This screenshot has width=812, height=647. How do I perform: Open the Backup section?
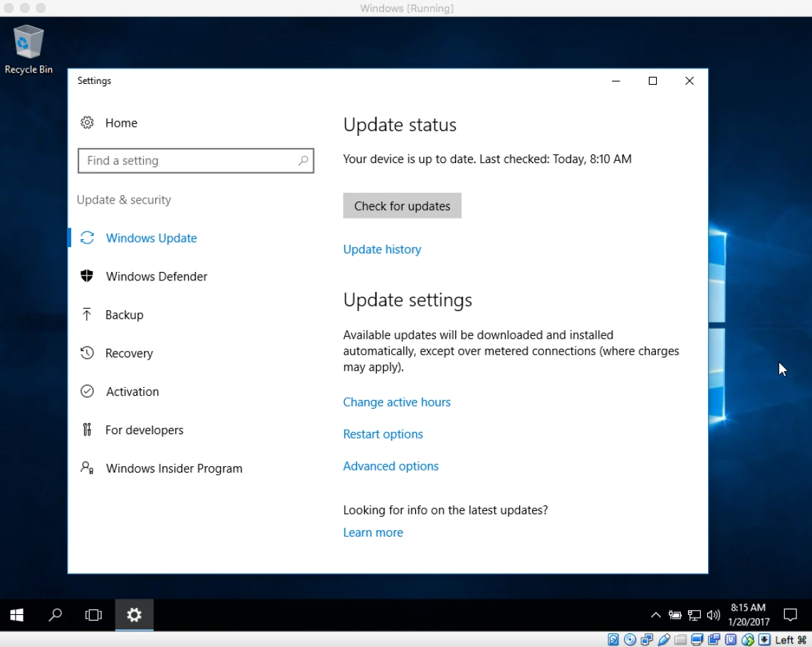(112, 315)
